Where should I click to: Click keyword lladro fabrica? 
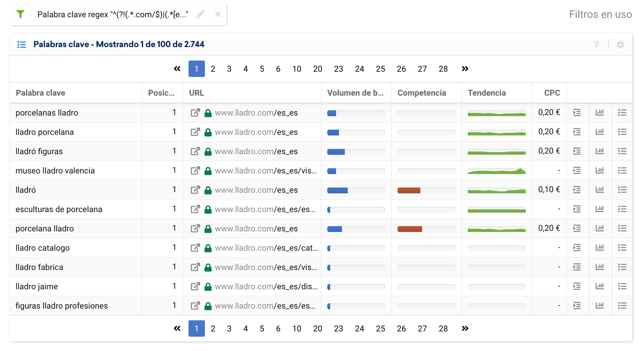pos(39,267)
